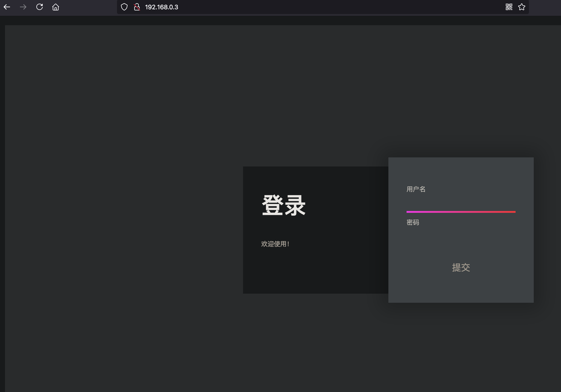Image resolution: width=561 pixels, height=392 pixels.
Task: Click the 用户名 field label
Action: (x=416, y=189)
